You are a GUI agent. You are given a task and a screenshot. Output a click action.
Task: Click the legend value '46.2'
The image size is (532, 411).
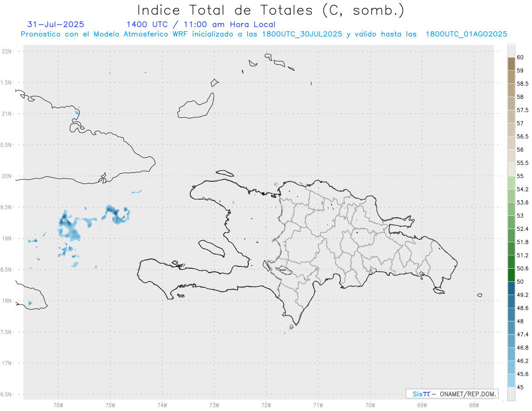point(523,360)
